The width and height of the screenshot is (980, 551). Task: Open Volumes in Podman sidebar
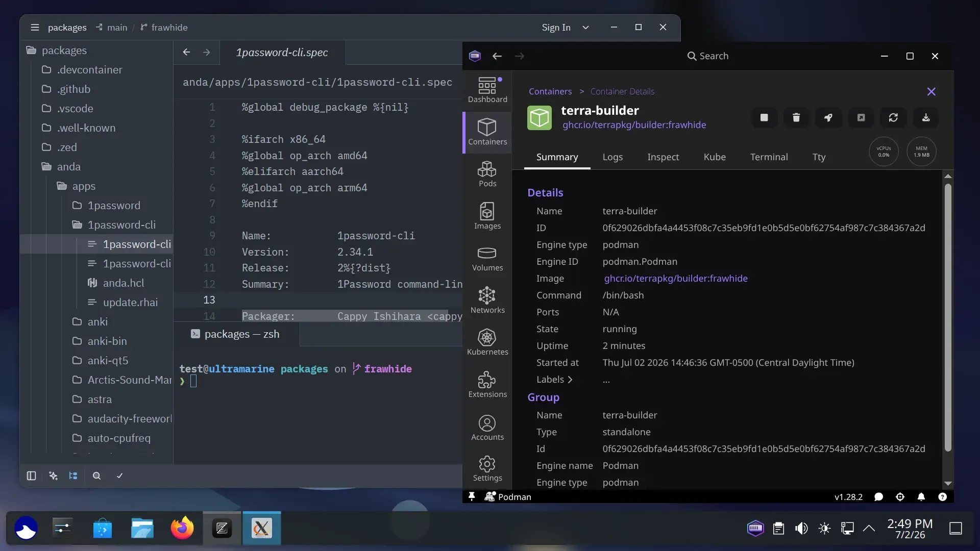487,259
